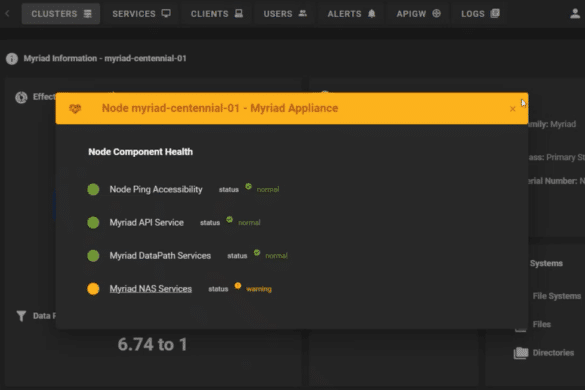Image resolution: width=585 pixels, height=390 pixels.
Task: Select the APIGW tab
Action: [418, 14]
